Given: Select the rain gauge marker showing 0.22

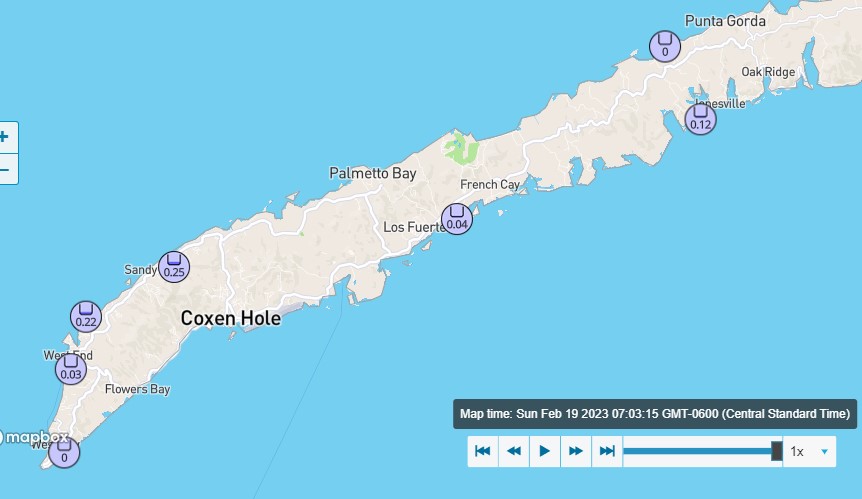Looking at the screenshot, I should tap(86, 317).
